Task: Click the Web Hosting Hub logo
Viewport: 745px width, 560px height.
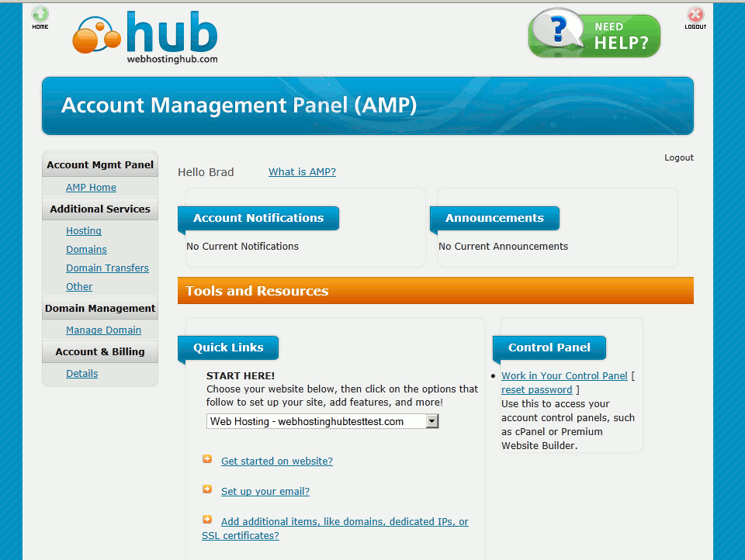Action: coord(146,37)
